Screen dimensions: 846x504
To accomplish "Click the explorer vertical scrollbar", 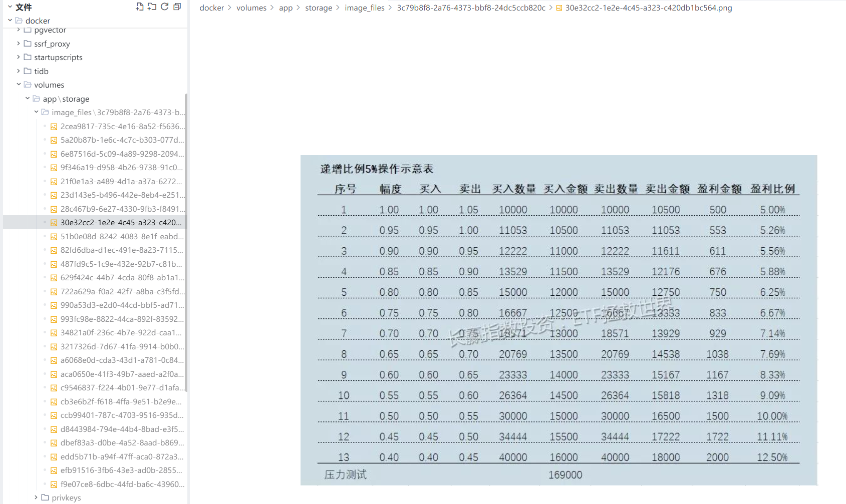I will [x=186, y=240].
